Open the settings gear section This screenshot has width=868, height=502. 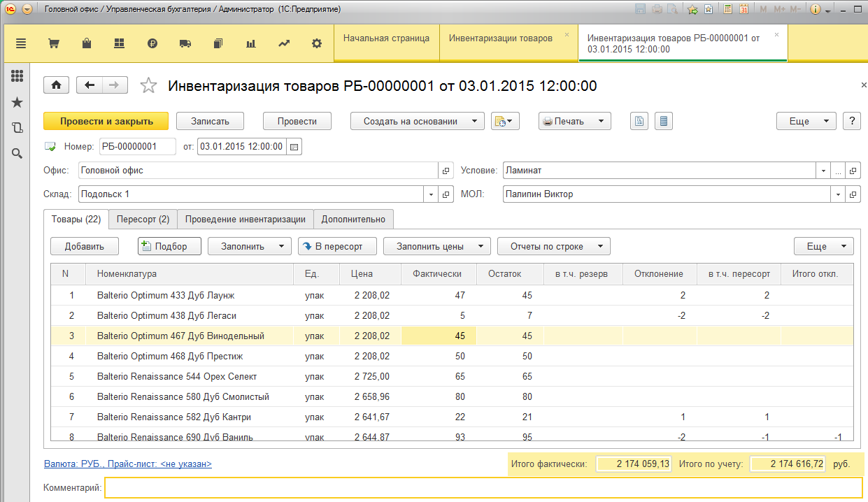(317, 43)
